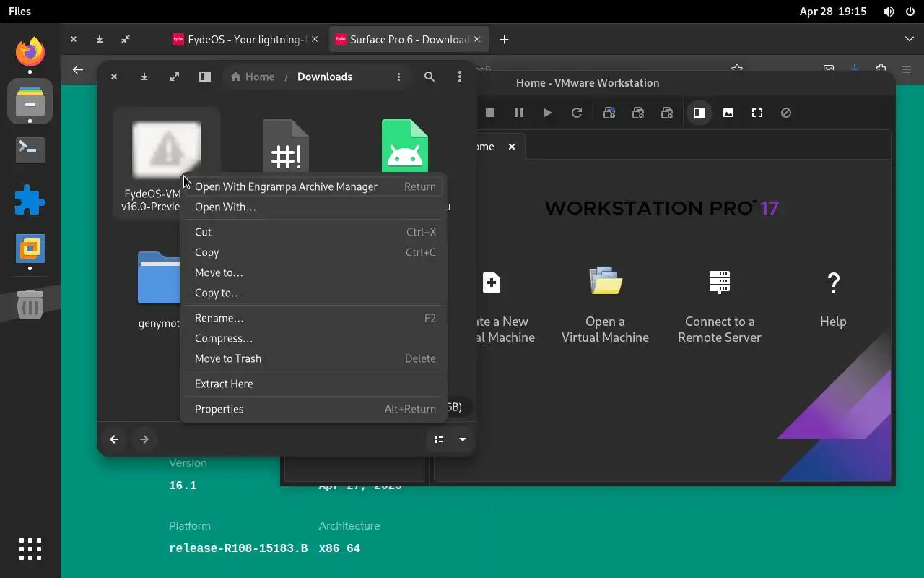Close the VMware Home tab
The image size is (924, 578).
pos(512,147)
